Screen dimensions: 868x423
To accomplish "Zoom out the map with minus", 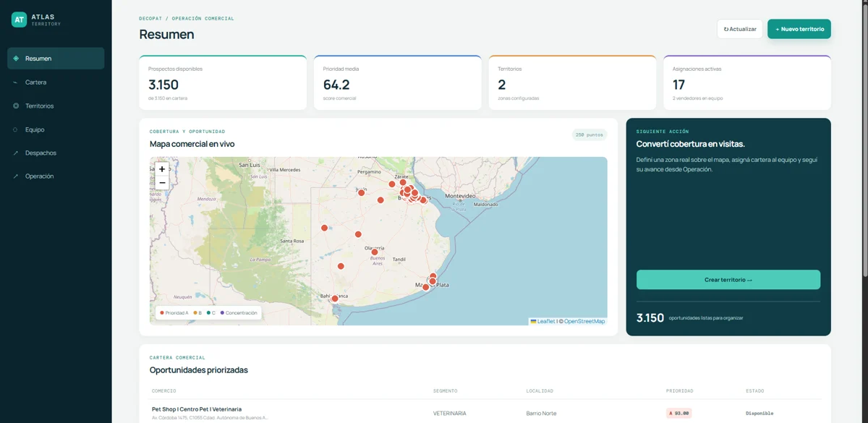I will (x=162, y=183).
